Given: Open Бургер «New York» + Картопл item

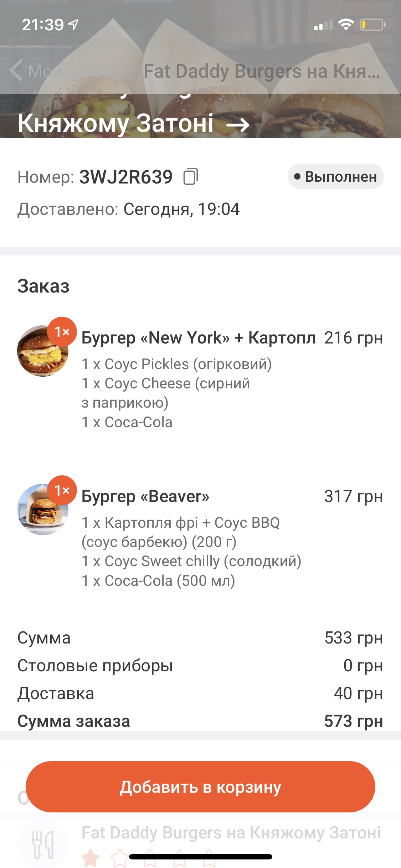Looking at the screenshot, I should 199,337.
